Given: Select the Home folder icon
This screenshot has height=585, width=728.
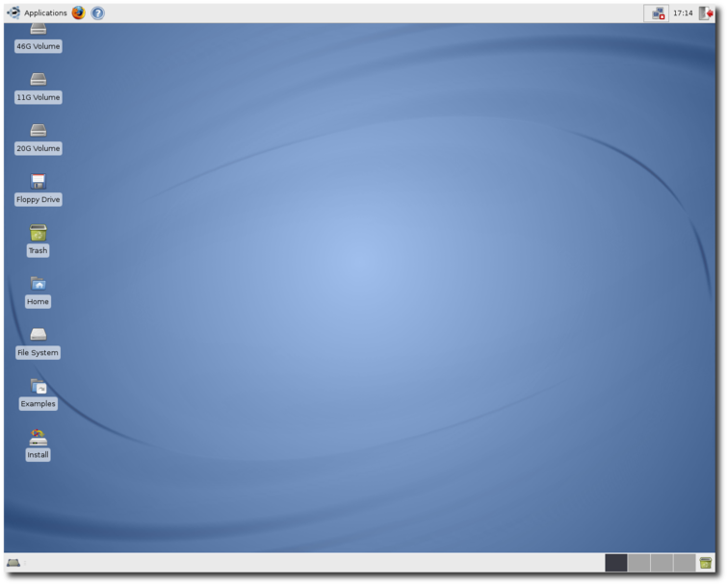Looking at the screenshot, I should click(x=39, y=284).
